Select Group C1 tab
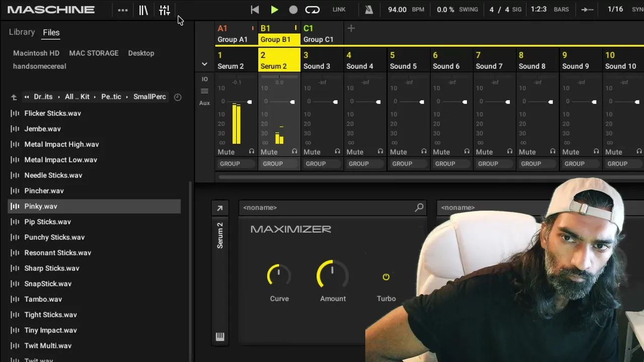This screenshot has height=362, width=644. click(x=322, y=34)
